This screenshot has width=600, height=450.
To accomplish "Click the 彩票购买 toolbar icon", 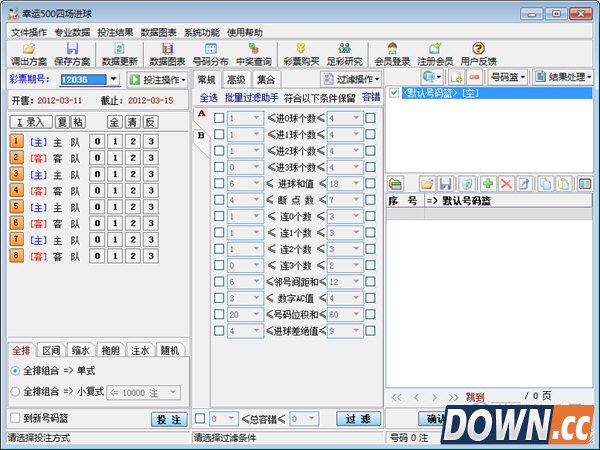I will [301, 54].
